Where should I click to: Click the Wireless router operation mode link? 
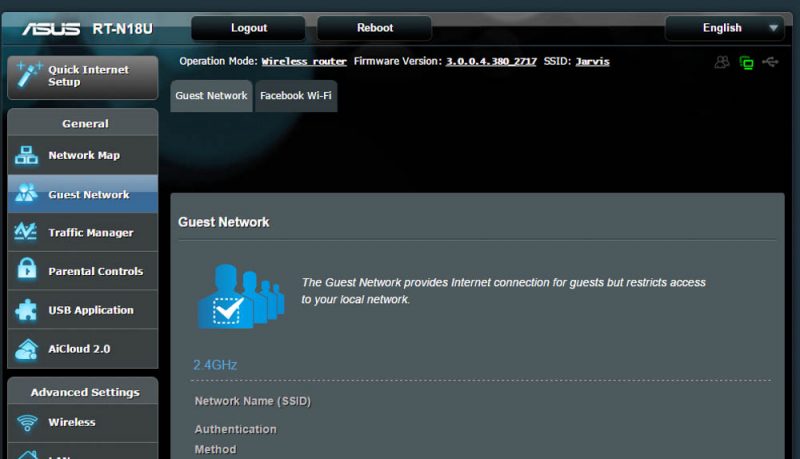coord(304,62)
